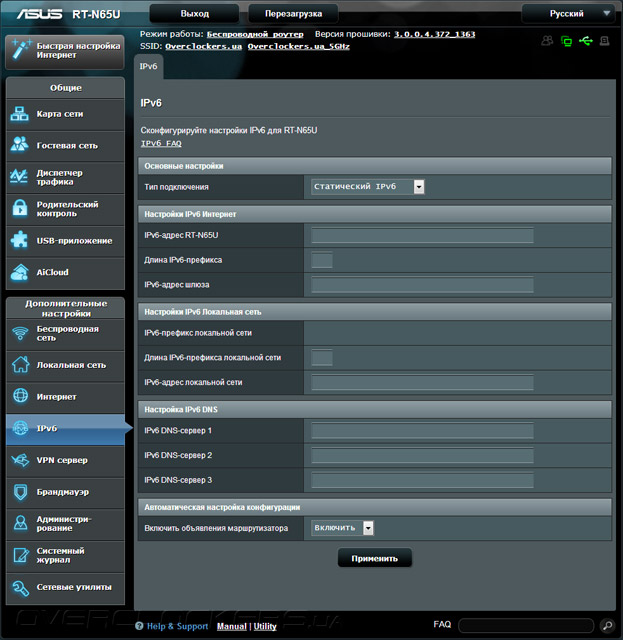Click the FAQ search input box

click(x=526, y=625)
